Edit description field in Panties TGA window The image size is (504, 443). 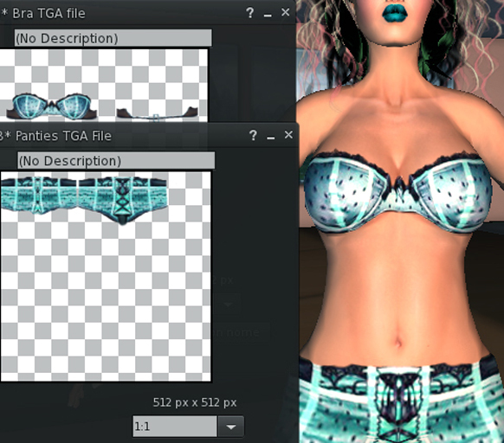[116, 160]
